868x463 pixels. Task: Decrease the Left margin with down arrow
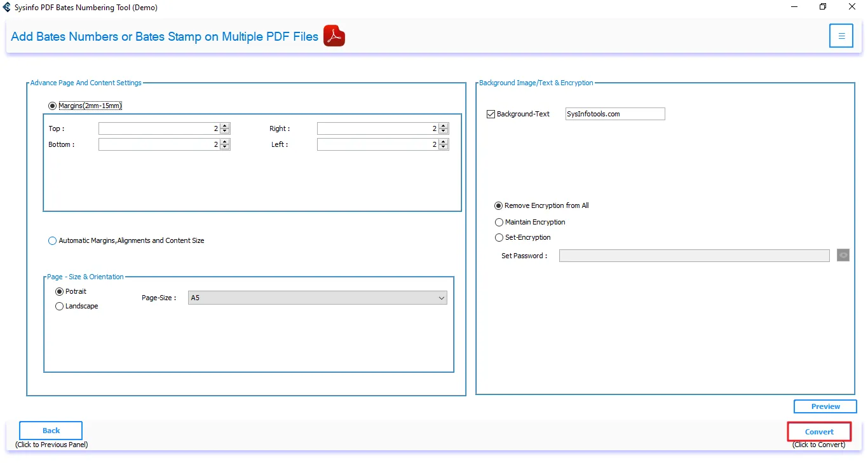(444, 147)
